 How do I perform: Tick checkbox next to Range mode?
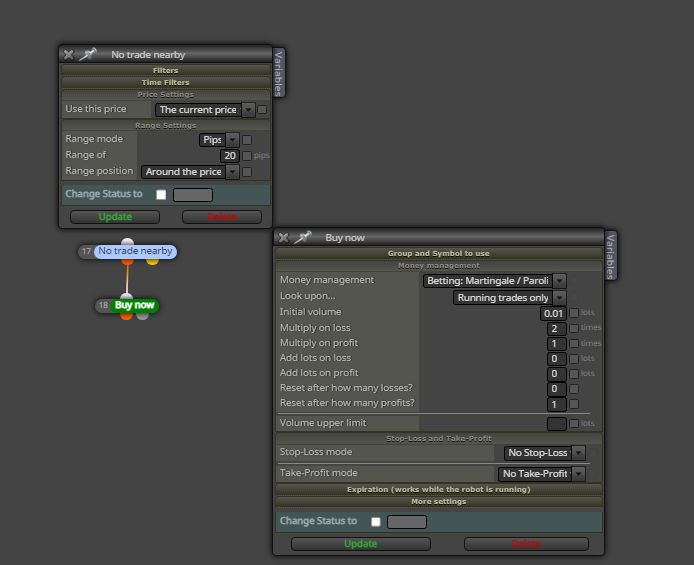247,140
